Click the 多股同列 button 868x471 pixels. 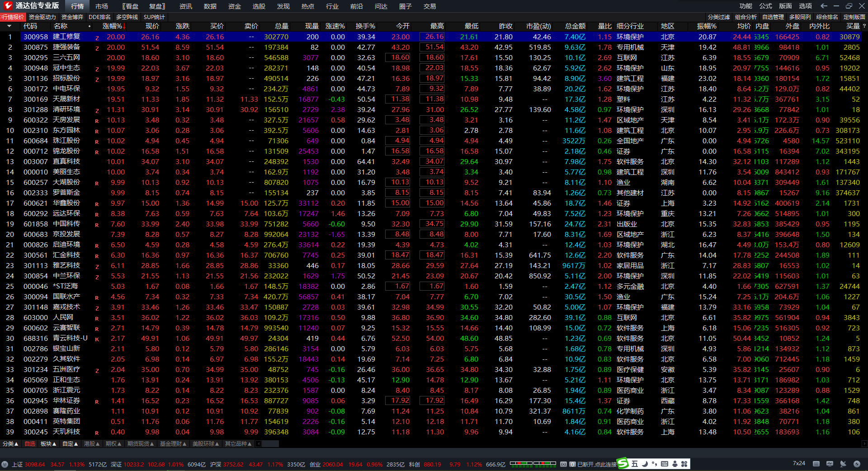[800, 17]
